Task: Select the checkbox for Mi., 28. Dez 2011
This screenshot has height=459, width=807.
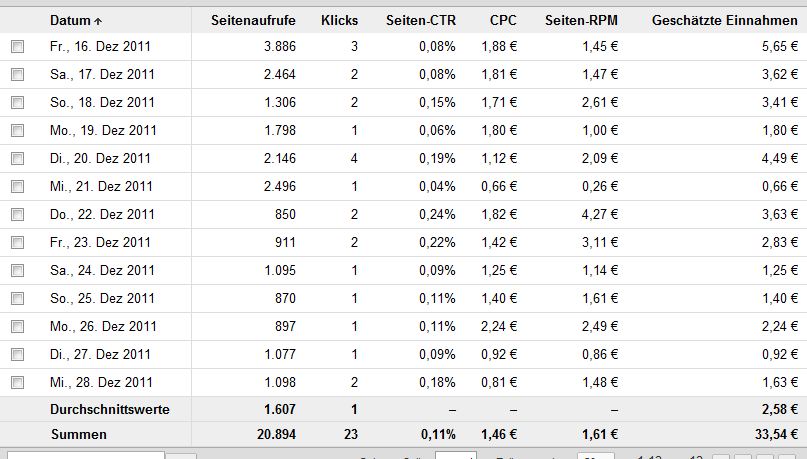Action: [17, 382]
